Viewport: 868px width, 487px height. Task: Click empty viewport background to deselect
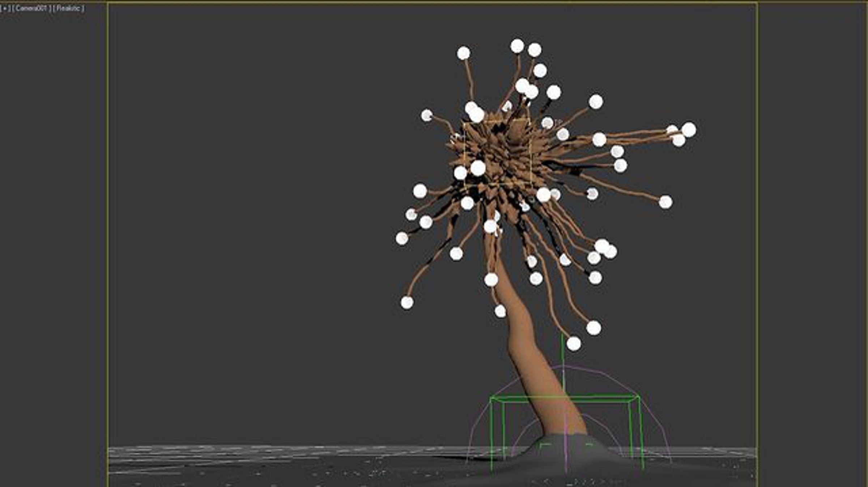pyautogui.click(x=253, y=217)
